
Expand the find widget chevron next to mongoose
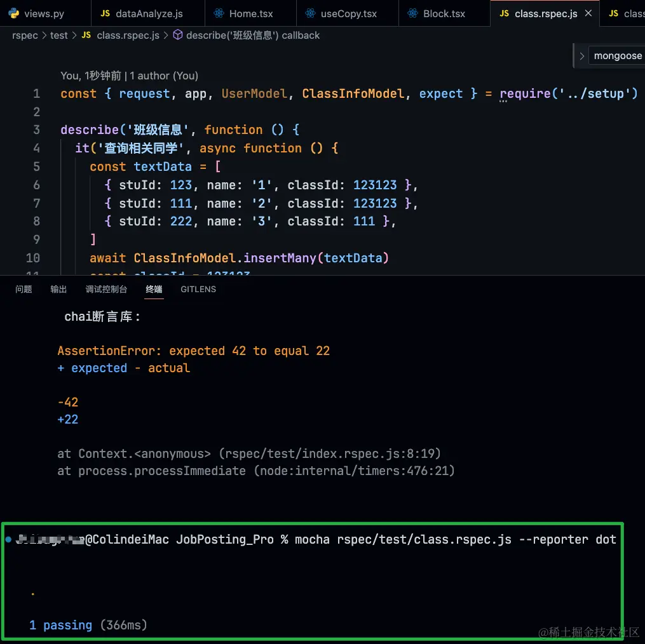pos(581,56)
